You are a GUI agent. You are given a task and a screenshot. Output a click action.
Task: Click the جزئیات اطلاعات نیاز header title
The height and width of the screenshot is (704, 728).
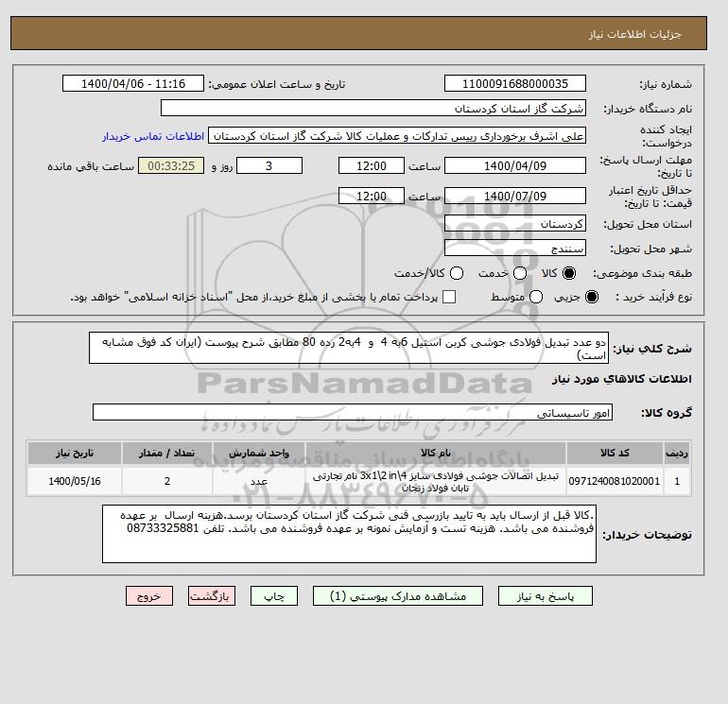[634, 34]
